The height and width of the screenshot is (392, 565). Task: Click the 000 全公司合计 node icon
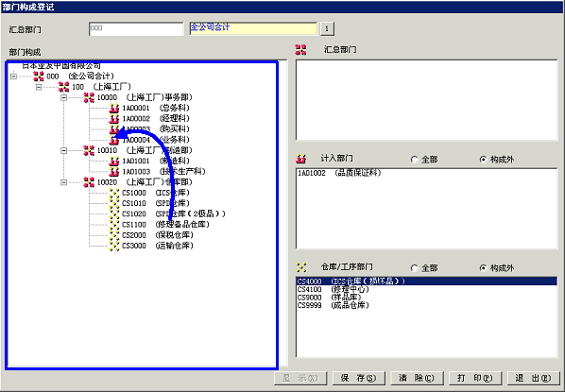(x=39, y=76)
